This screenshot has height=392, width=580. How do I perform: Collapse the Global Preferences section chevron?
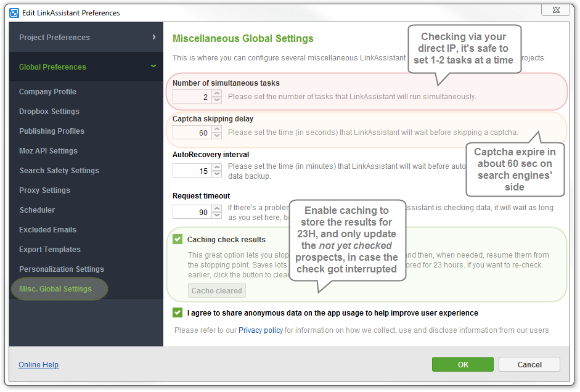point(153,66)
